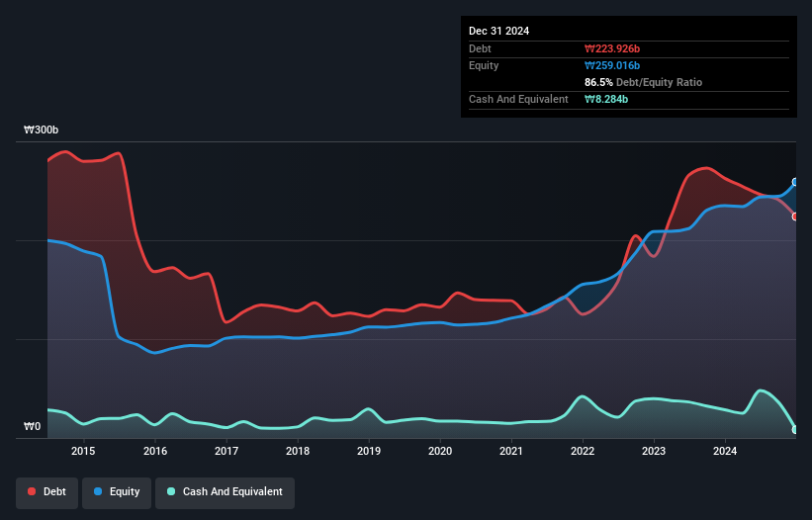This screenshot has width=812, height=520.
Task: Click the 86.5% Debt/Equity Ratio text
Action: (643, 82)
